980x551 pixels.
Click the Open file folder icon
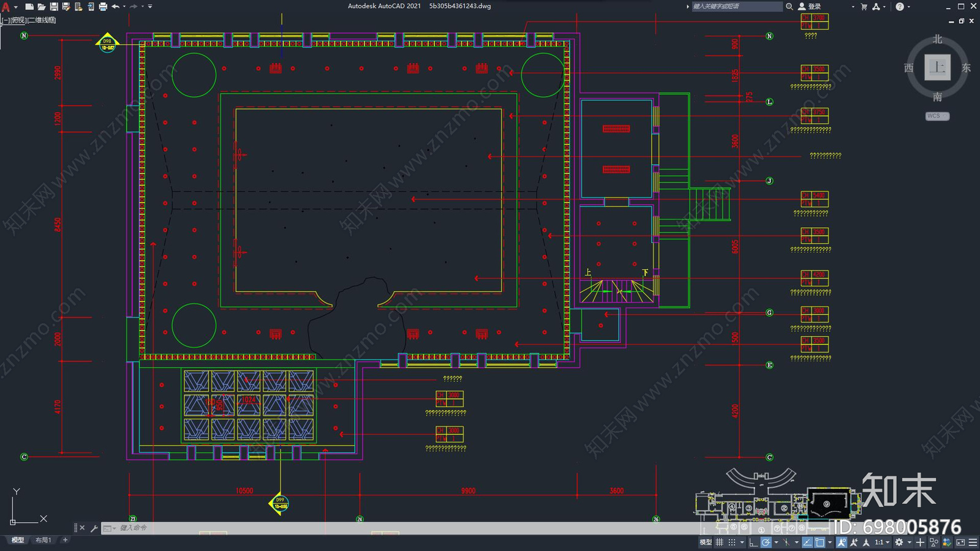coord(42,6)
